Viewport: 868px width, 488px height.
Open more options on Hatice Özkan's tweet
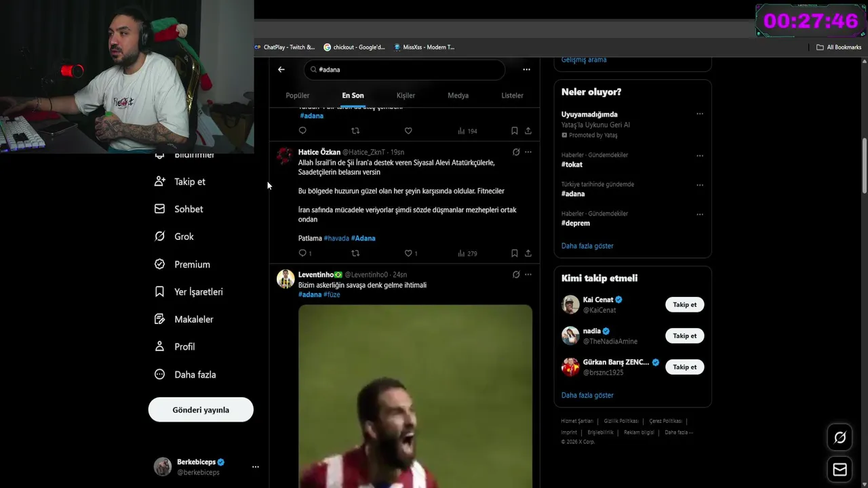[x=528, y=152]
